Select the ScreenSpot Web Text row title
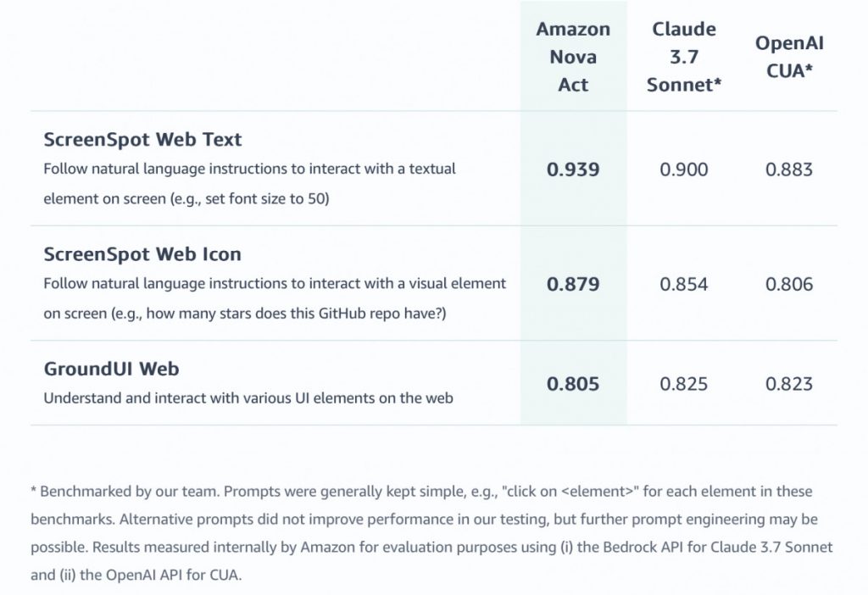This screenshot has width=868, height=595. [x=142, y=140]
